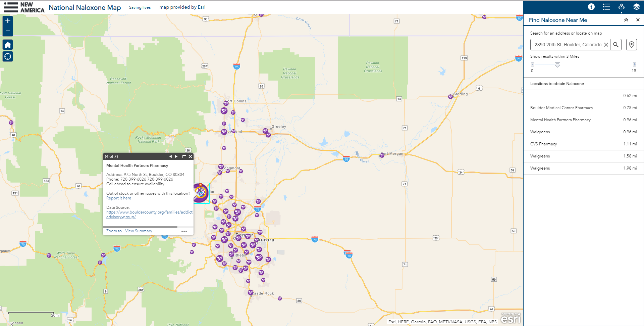Show next feature in popup
Screen dimensions: 644x326
tap(176, 156)
